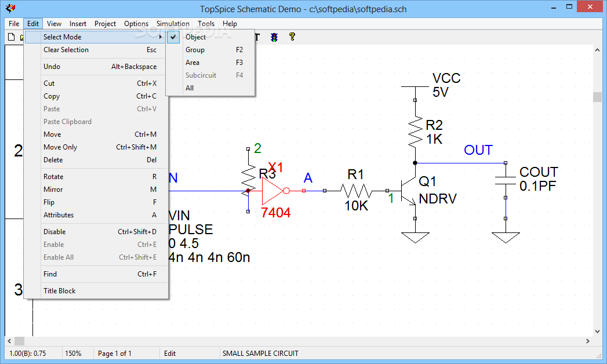Close the open Edit menu
Image resolution: width=607 pixels, height=364 pixels.
[33, 24]
